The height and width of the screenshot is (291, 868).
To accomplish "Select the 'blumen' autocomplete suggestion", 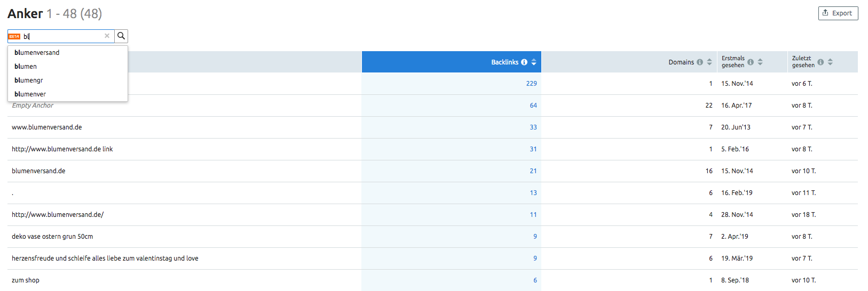I will [x=68, y=66].
